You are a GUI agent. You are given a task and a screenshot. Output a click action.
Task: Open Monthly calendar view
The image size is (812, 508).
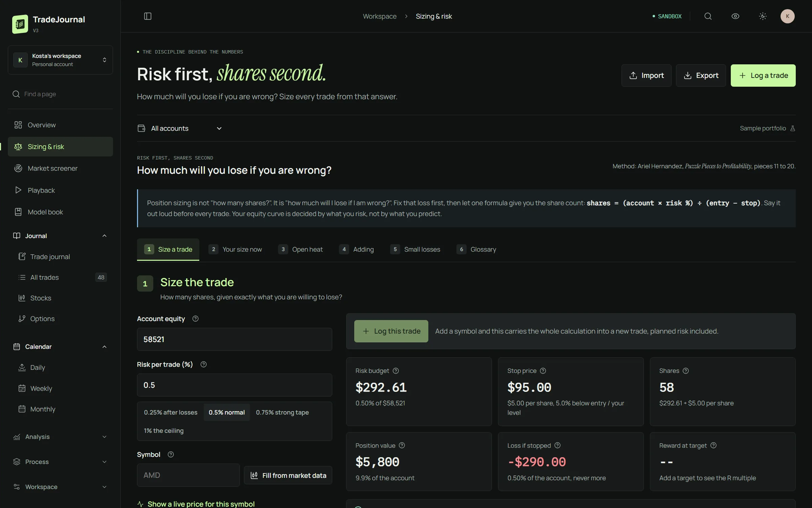point(63,409)
